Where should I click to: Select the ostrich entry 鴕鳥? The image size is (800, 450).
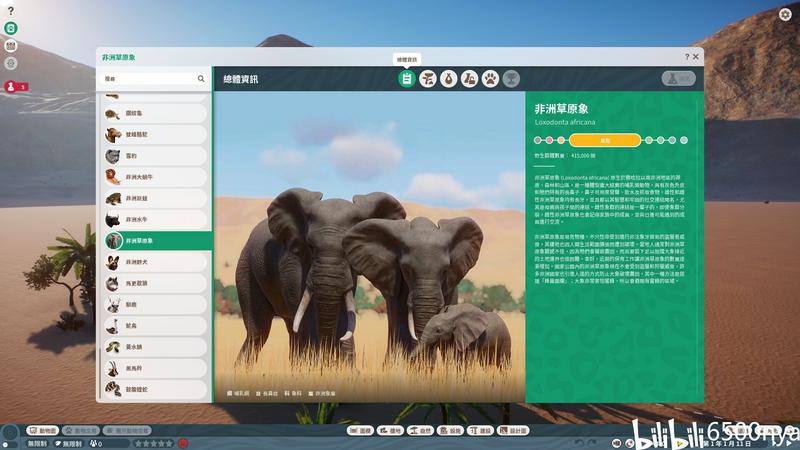pyautogui.click(x=155, y=326)
